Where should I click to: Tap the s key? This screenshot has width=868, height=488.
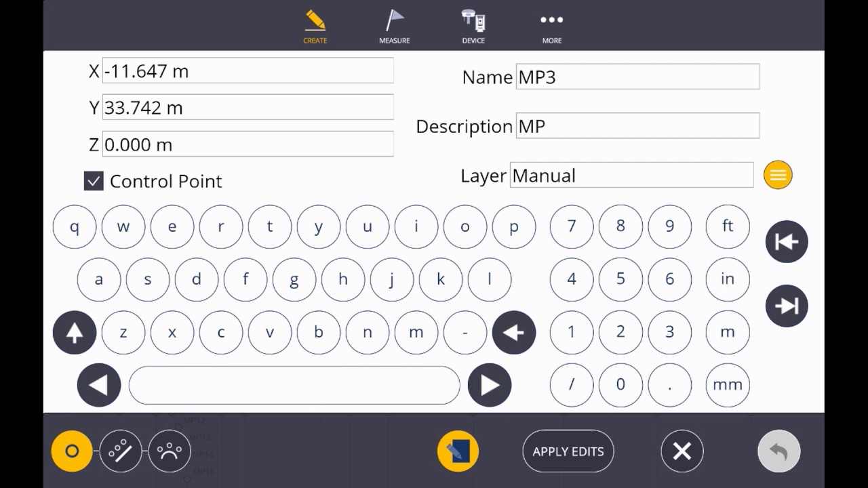tap(148, 279)
